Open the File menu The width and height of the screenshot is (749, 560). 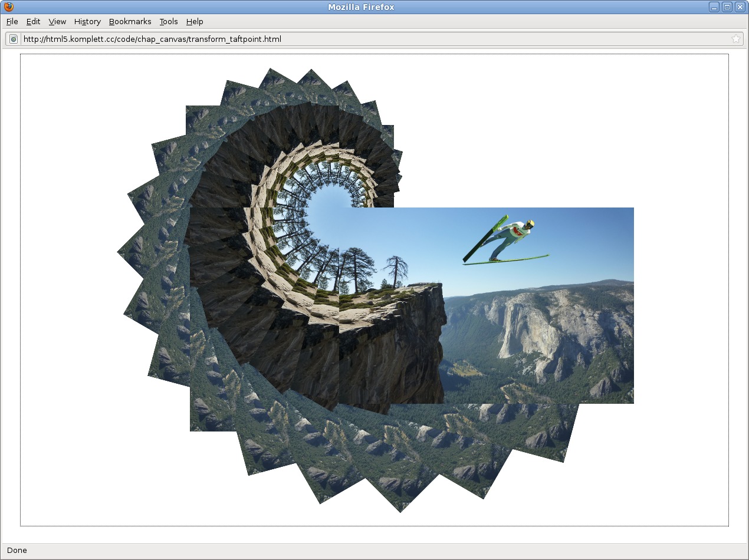point(12,21)
